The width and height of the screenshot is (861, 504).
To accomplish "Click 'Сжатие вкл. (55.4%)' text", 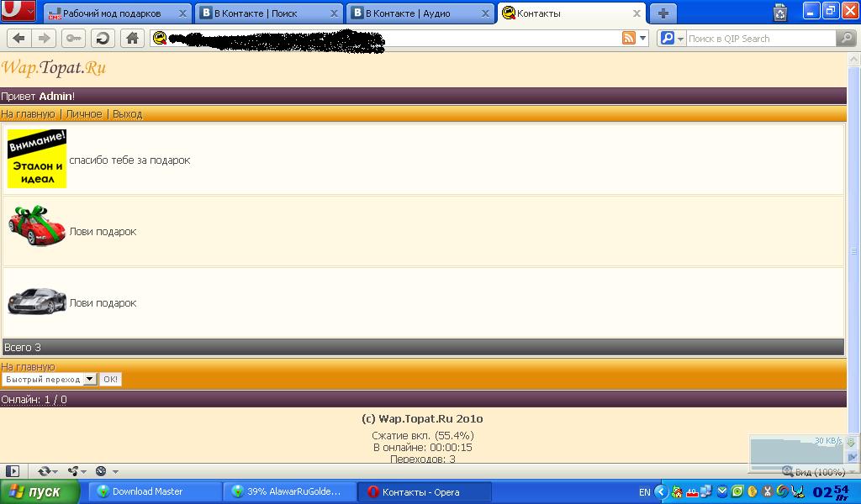I will (x=423, y=435).
